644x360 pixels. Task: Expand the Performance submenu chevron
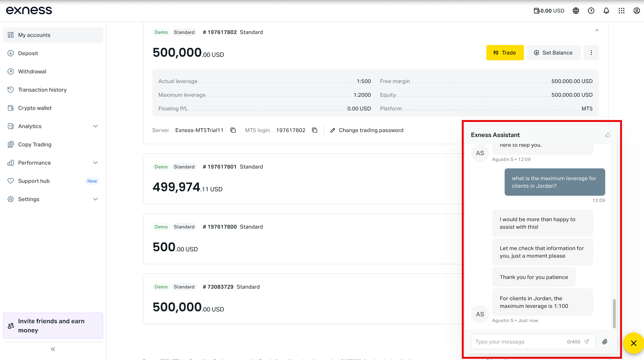96,162
